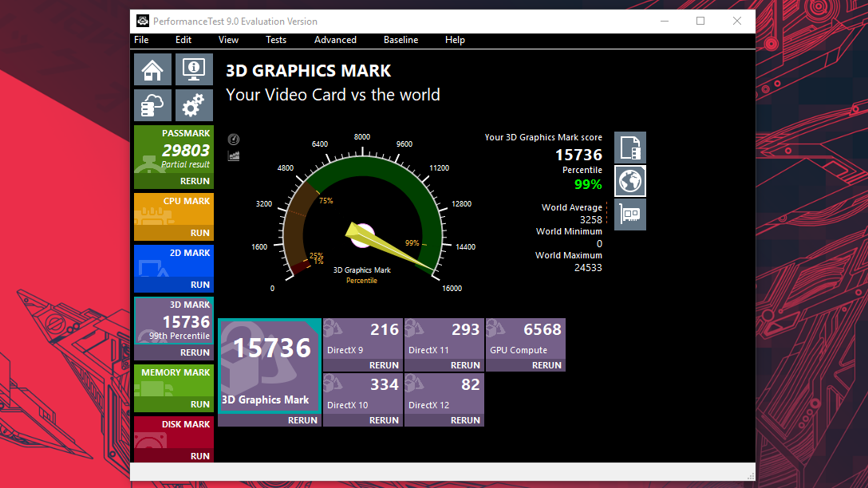868x488 pixels.
Task: Open the File menu
Action: click(141, 40)
